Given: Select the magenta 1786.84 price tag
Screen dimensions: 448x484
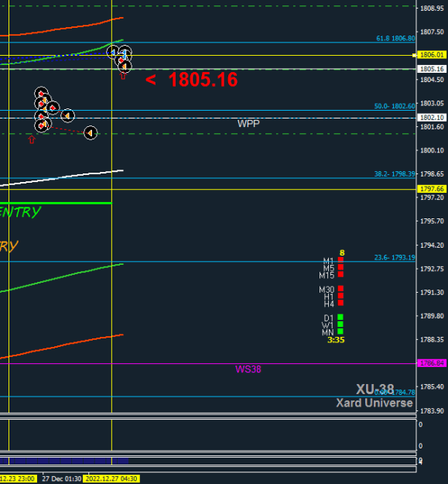Looking at the screenshot, I should coord(432,363).
